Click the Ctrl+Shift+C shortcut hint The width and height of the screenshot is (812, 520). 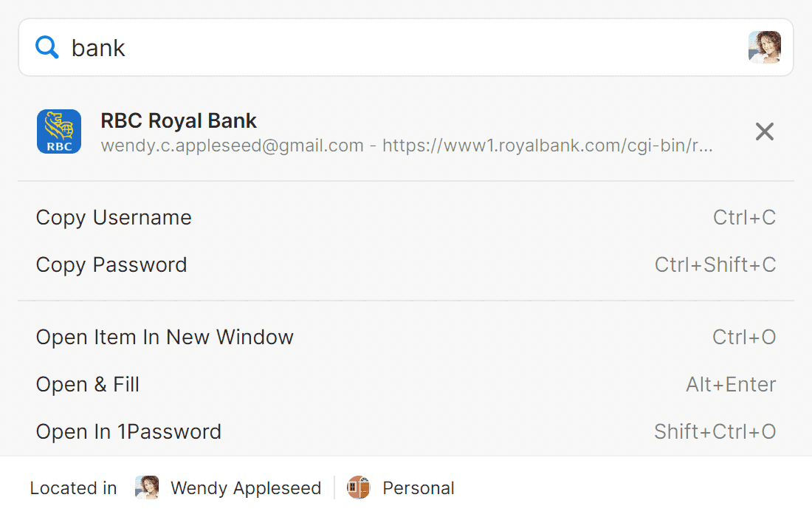[x=715, y=264]
